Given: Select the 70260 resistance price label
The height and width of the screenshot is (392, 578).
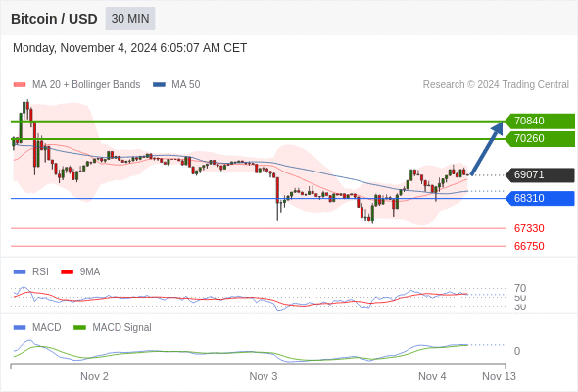Looking at the screenshot, I should pos(540,138).
